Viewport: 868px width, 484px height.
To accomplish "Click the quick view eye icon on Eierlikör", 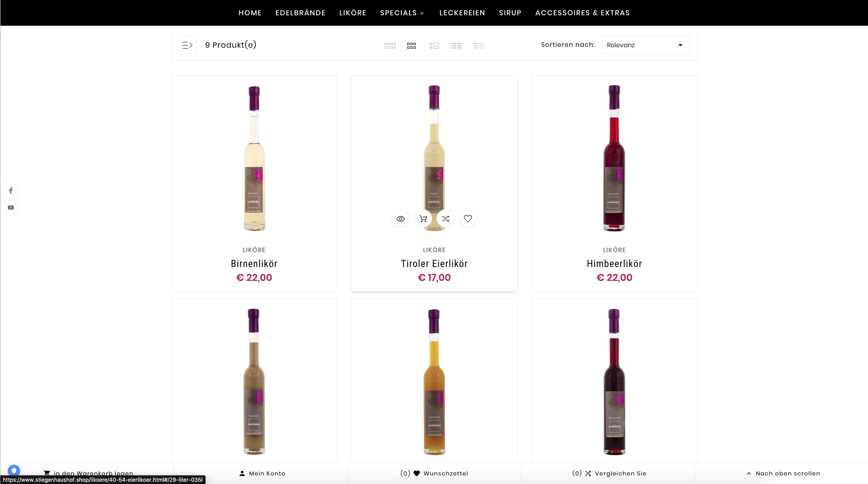I will pyautogui.click(x=400, y=219).
